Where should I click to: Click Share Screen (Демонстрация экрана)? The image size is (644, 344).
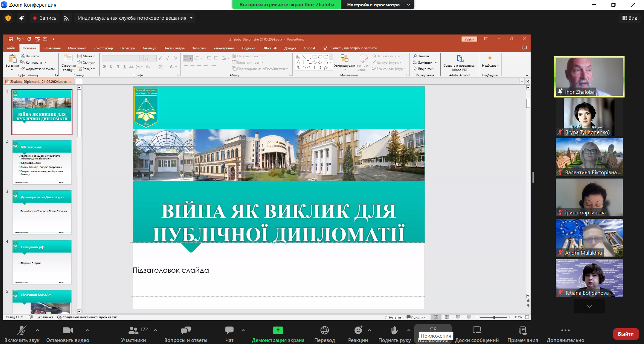278,334
